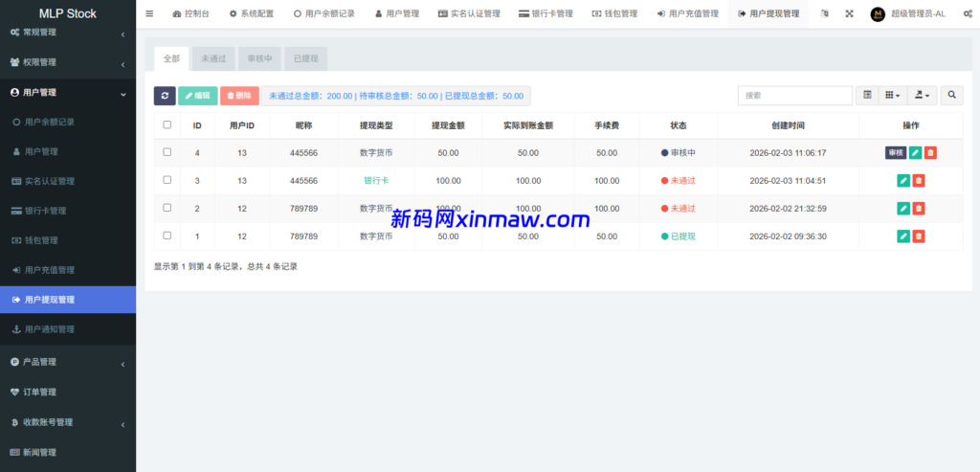
Task: Click delete trash icon for row ID 4
Action: tap(930, 152)
